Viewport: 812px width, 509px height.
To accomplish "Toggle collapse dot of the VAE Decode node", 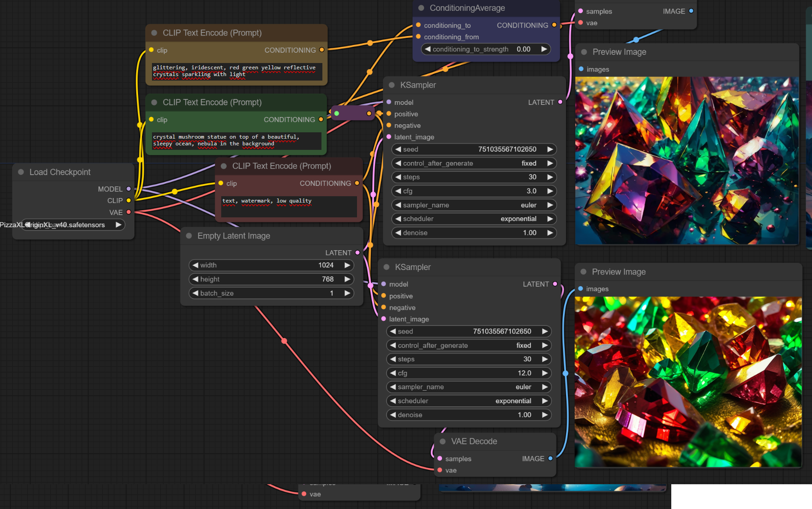I will pyautogui.click(x=442, y=441).
